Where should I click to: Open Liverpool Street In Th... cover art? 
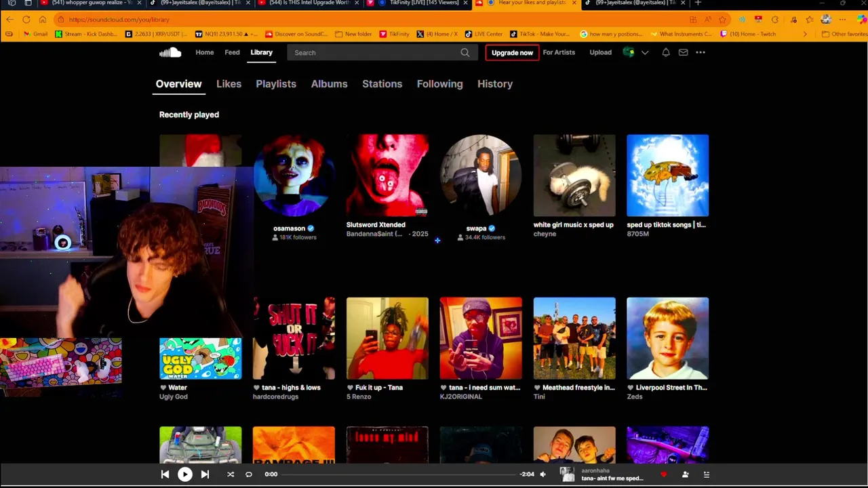pos(668,338)
